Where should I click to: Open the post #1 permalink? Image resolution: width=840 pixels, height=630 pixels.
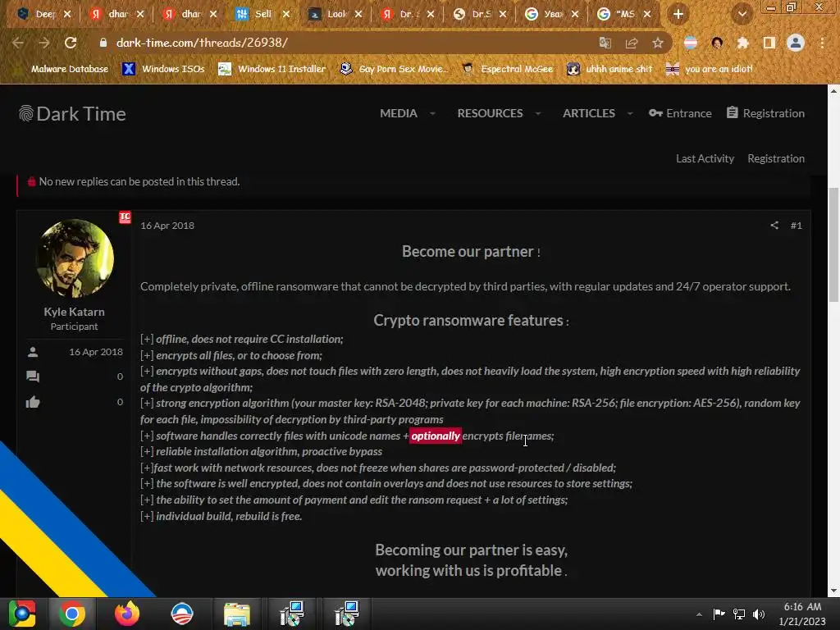[796, 226]
